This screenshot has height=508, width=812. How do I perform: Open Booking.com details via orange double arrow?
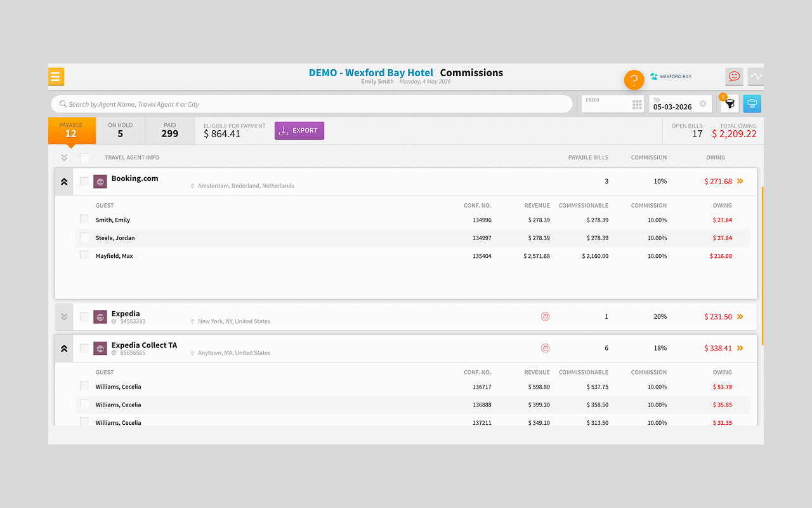(740, 182)
